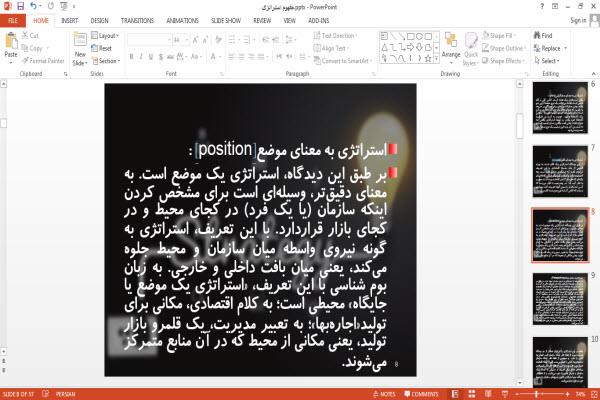Viewport: 600px width, 400px height.
Task: Switch to the REVIEW tab
Action: pyautogui.click(x=262, y=21)
